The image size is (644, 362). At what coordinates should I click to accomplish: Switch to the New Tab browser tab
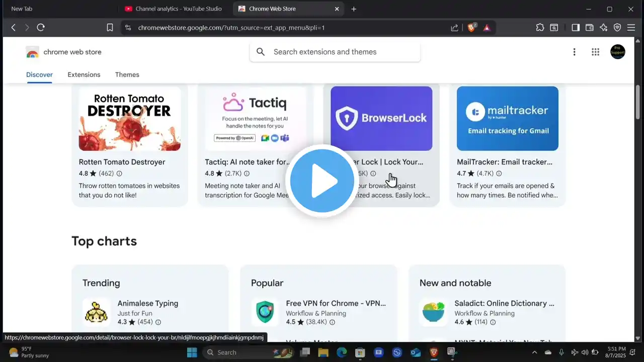point(60,9)
